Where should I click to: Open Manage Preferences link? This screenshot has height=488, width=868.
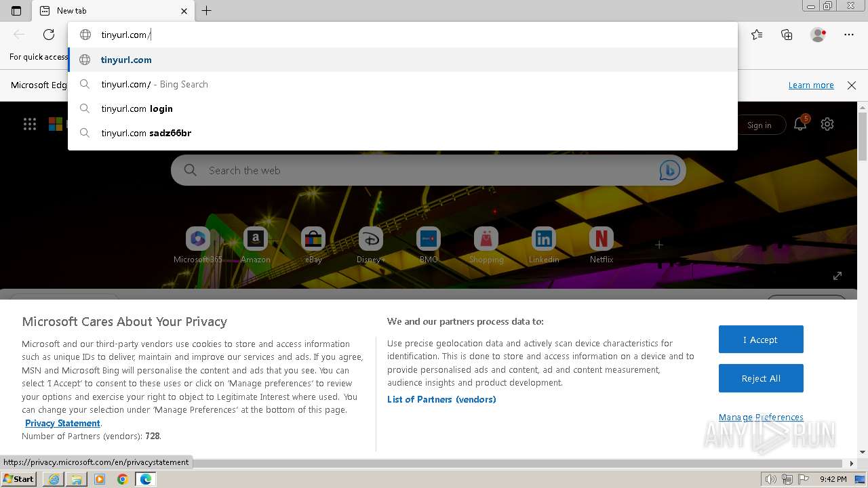pyautogui.click(x=761, y=417)
